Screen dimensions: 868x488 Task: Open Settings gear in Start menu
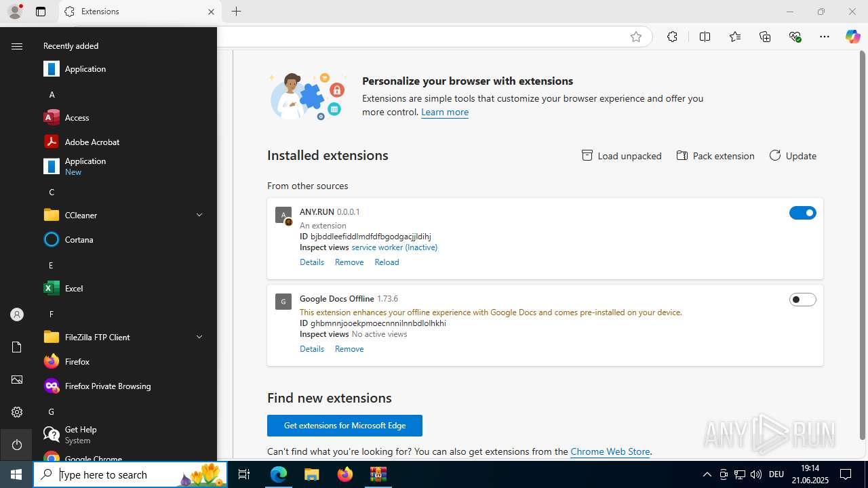[x=17, y=412]
